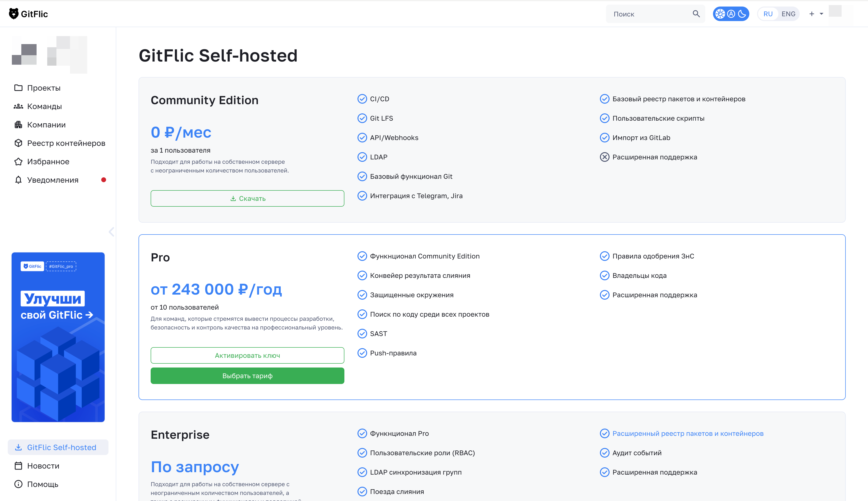The height and width of the screenshot is (501, 868).
Task: Click the По запросу Enterprise price
Action: tap(195, 467)
